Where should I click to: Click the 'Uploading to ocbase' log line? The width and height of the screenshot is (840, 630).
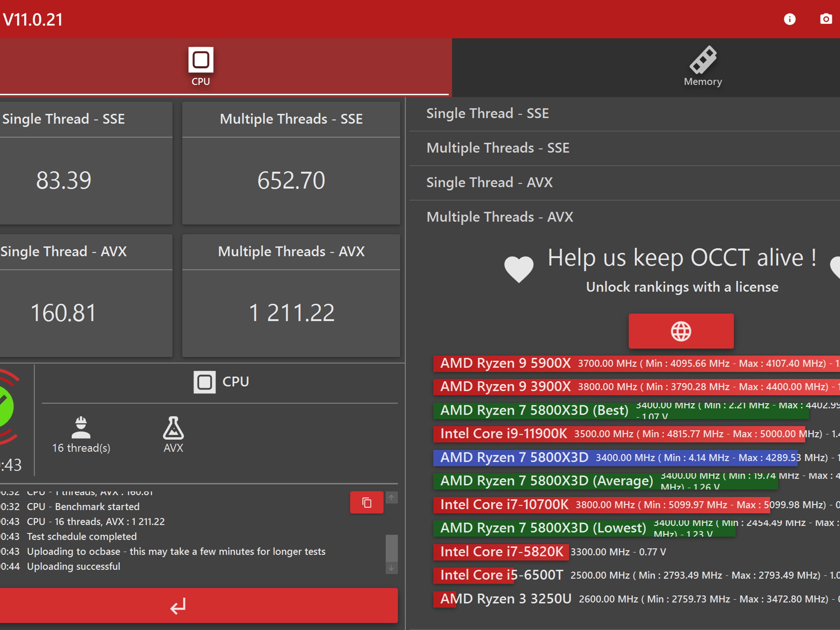[x=176, y=552]
